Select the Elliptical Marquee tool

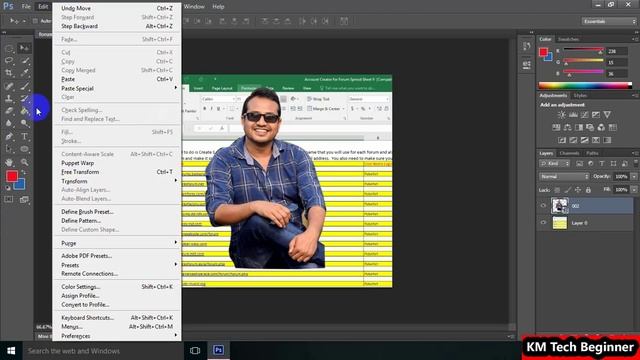9,48
